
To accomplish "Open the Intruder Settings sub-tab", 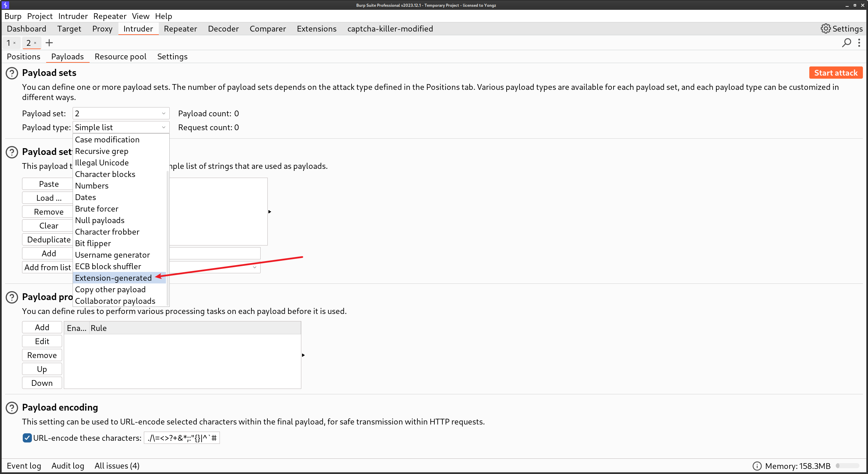I will click(x=172, y=57).
